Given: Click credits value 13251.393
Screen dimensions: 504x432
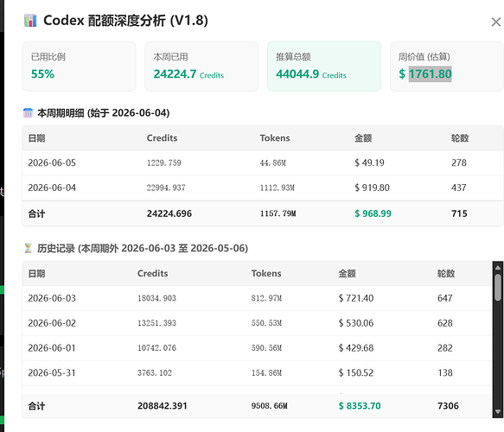Looking at the screenshot, I should click(x=156, y=323).
